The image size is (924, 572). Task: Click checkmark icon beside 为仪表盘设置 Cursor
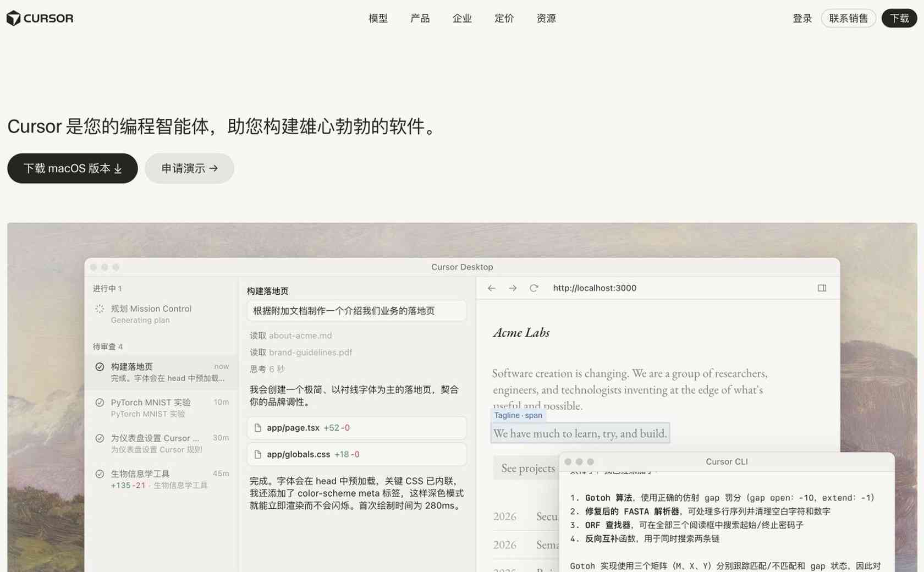[x=100, y=438]
